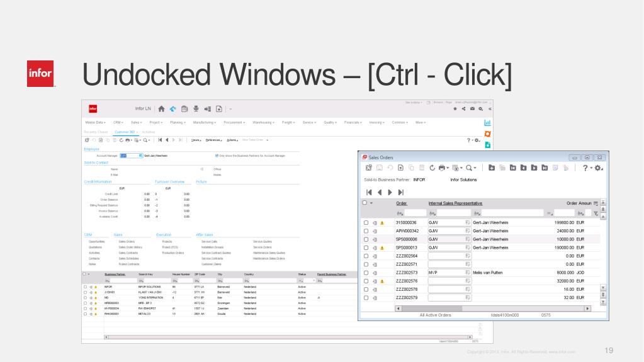Select checkbox for order APW000342
Image resolution: width=644 pixels, height=362 pixels.
[366, 231]
